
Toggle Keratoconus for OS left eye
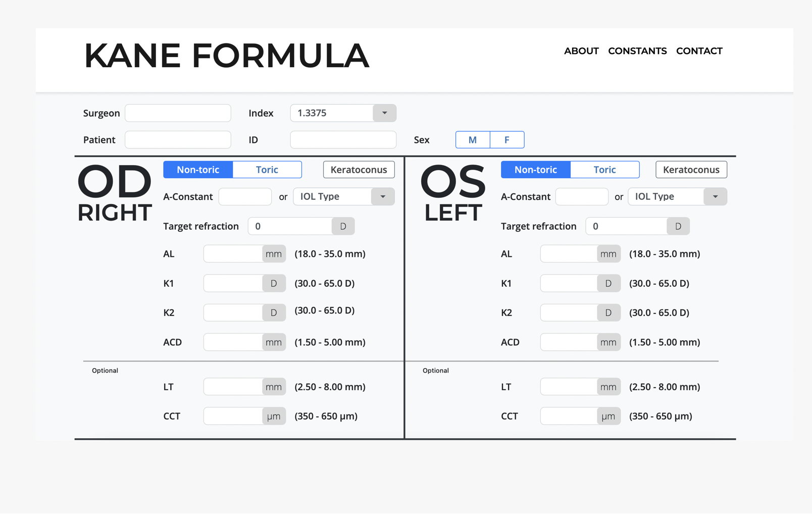pos(691,170)
